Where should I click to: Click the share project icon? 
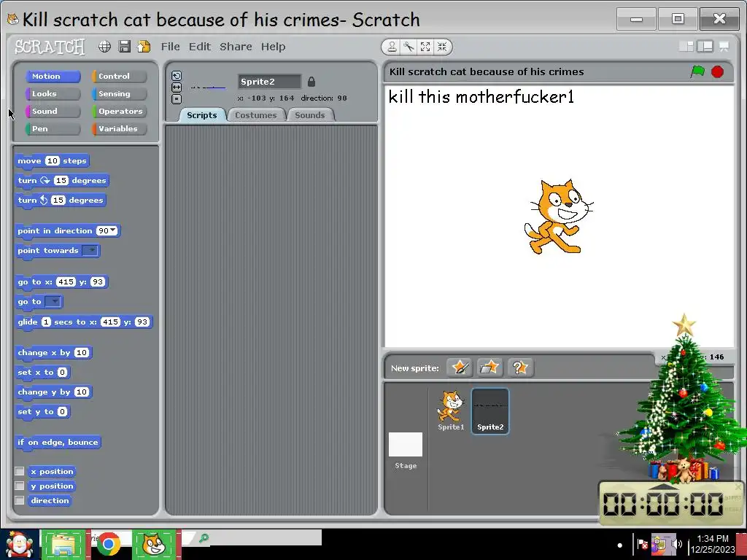click(144, 46)
